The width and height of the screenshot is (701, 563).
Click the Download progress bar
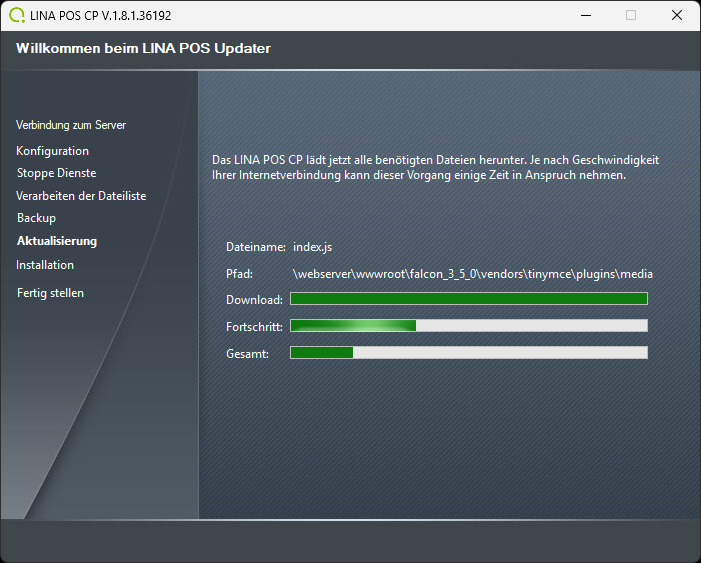point(469,299)
